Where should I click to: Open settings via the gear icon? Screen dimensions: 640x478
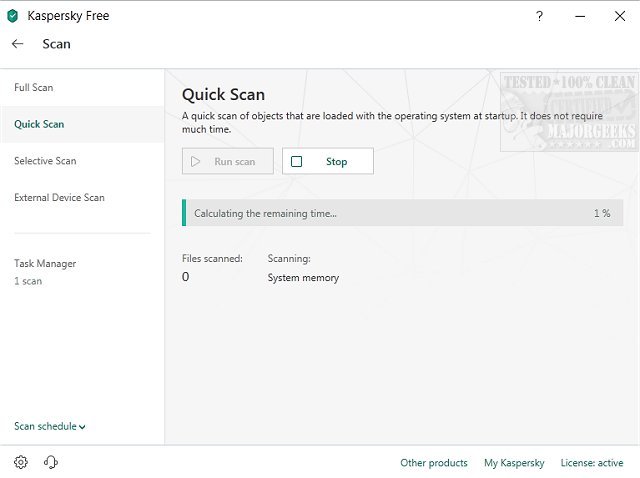21,462
